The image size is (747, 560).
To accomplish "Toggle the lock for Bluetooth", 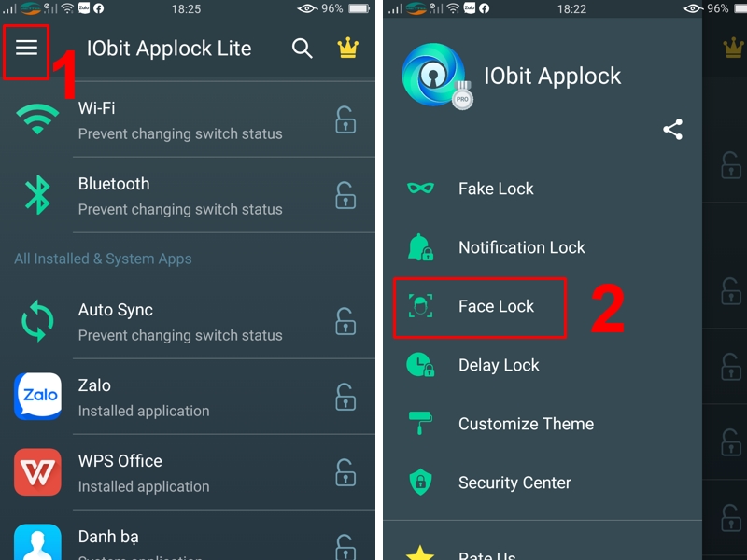I will coord(345,195).
